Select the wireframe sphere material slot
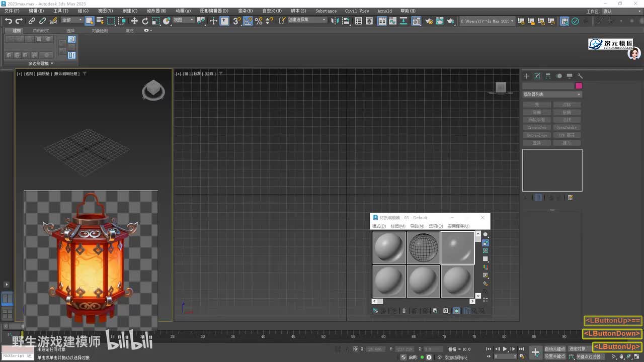Viewport: 644px width, 362px height. tap(423, 247)
